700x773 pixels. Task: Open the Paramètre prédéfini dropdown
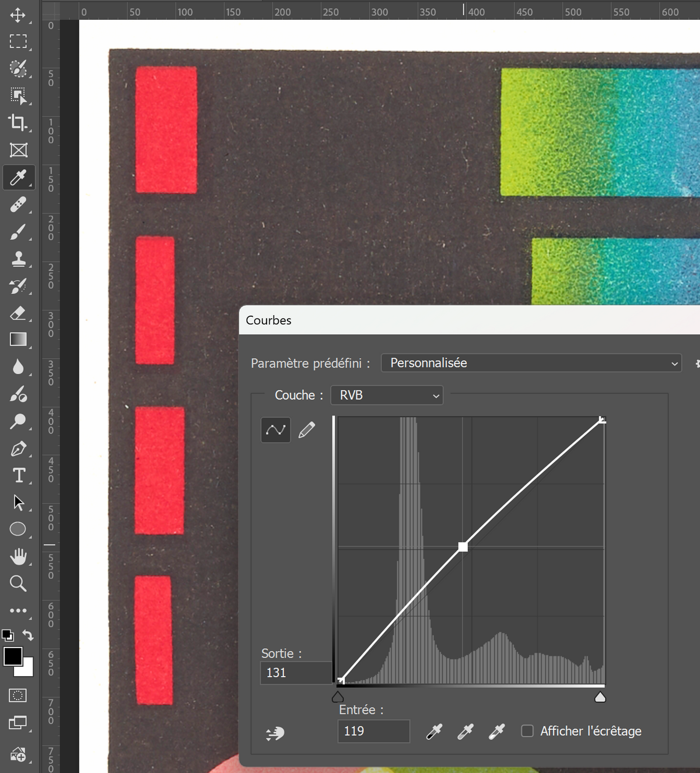(531, 363)
